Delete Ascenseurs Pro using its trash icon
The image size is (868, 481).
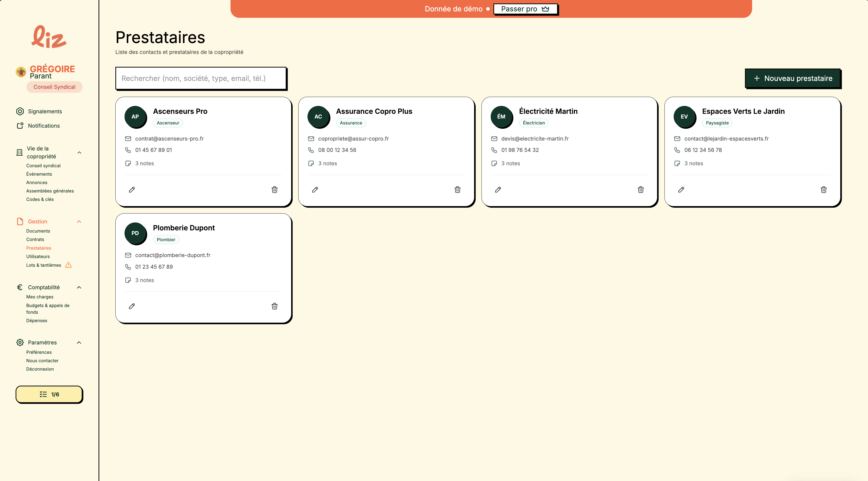(275, 190)
